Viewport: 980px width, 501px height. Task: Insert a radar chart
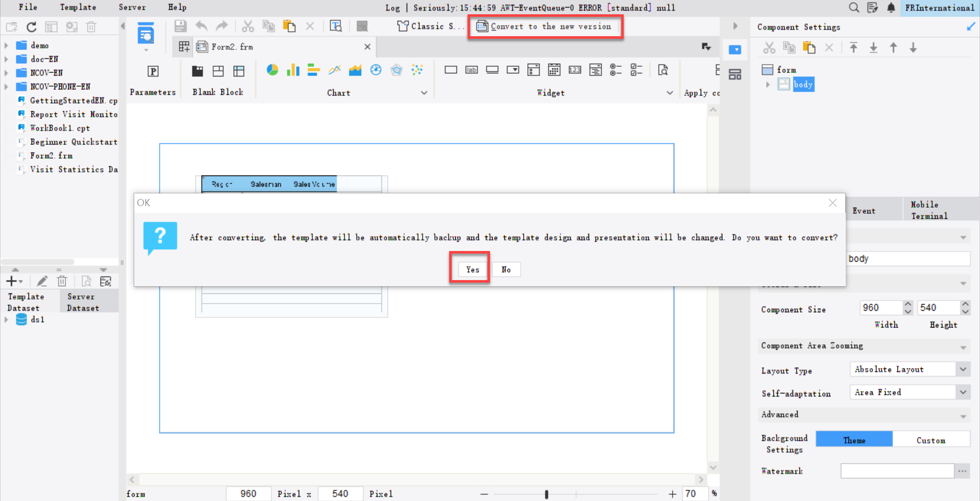click(x=397, y=70)
